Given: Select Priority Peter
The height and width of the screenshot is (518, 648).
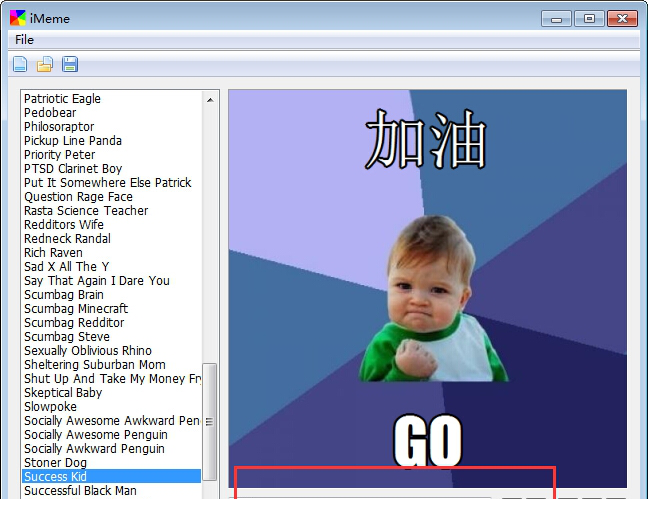Looking at the screenshot, I should click(112, 155).
